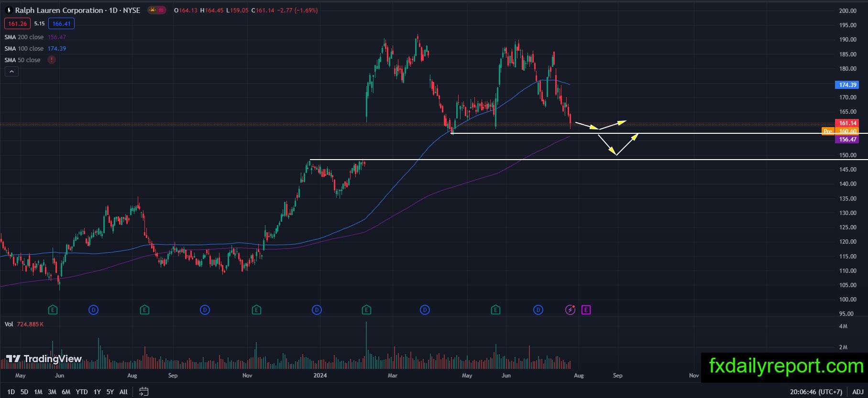Click the TradingView logo
Screen dimensions: 868x398
coord(44,359)
